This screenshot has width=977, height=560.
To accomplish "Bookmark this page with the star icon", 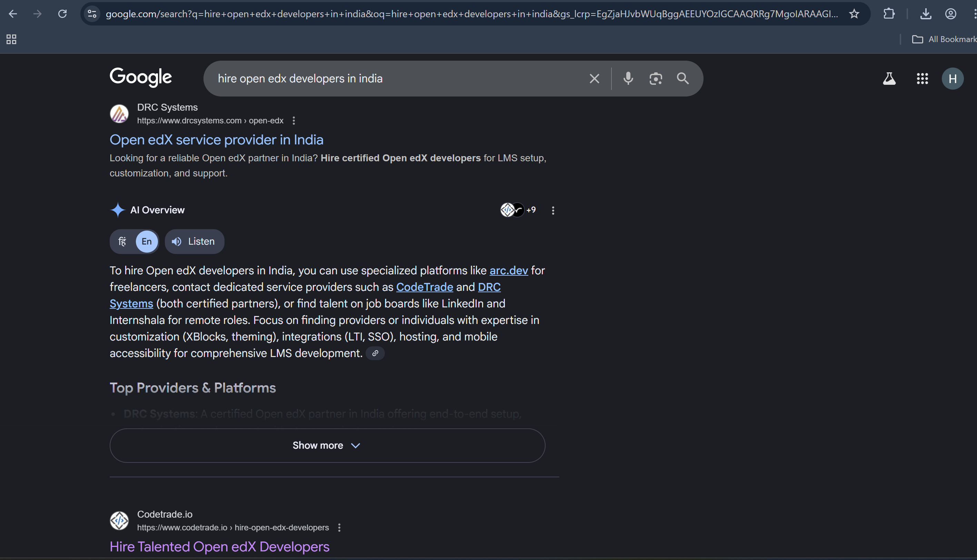I will tap(854, 14).
